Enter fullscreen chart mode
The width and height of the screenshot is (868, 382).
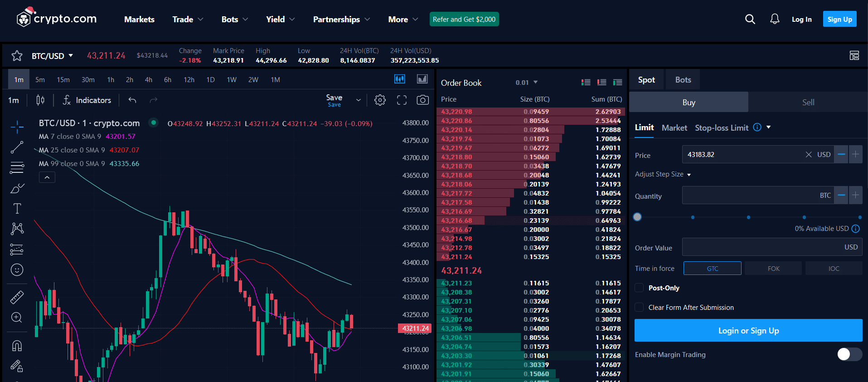pos(402,100)
